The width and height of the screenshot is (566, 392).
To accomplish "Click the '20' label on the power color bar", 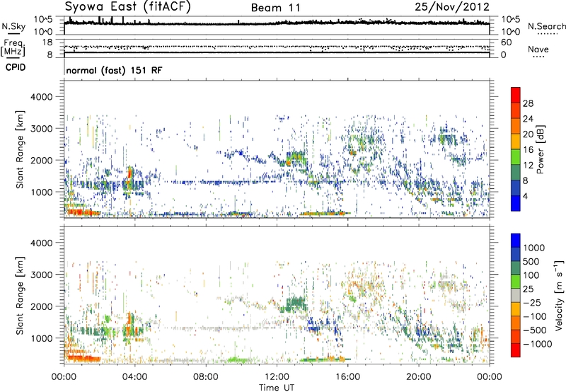I will click(x=528, y=134).
